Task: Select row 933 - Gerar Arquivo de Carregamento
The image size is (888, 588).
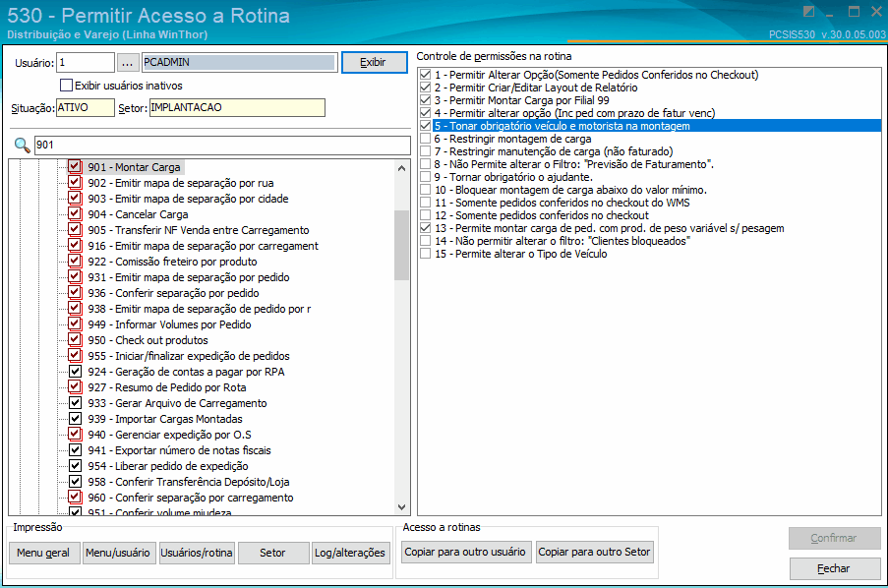Action: [177, 403]
